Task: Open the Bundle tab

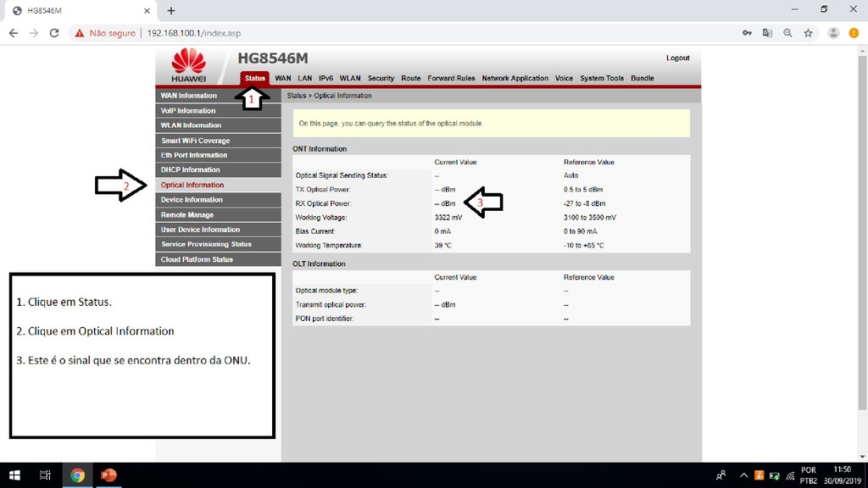Action: pos(643,79)
